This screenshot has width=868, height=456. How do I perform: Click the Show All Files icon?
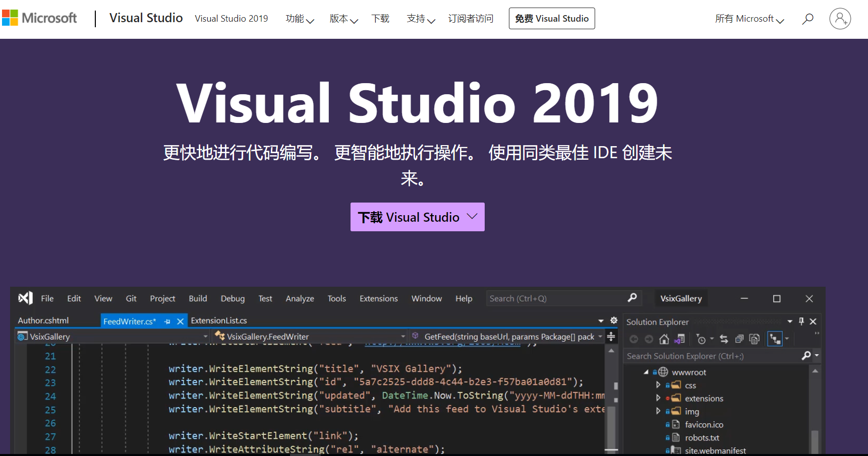pyautogui.click(x=755, y=339)
